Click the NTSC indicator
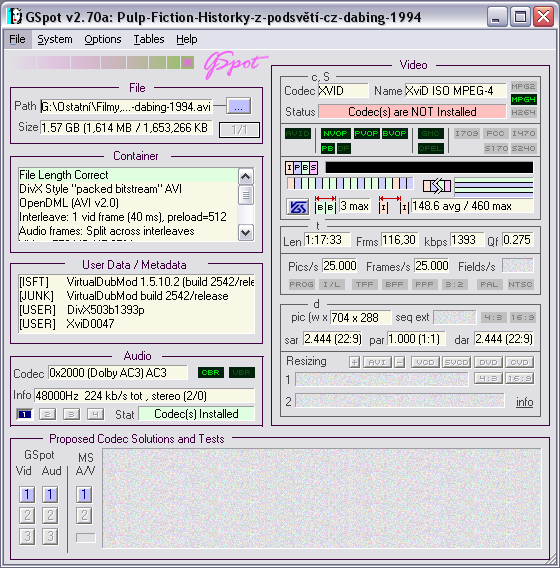The height and width of the screenshot is (568, 560). (x=520, y=284)
